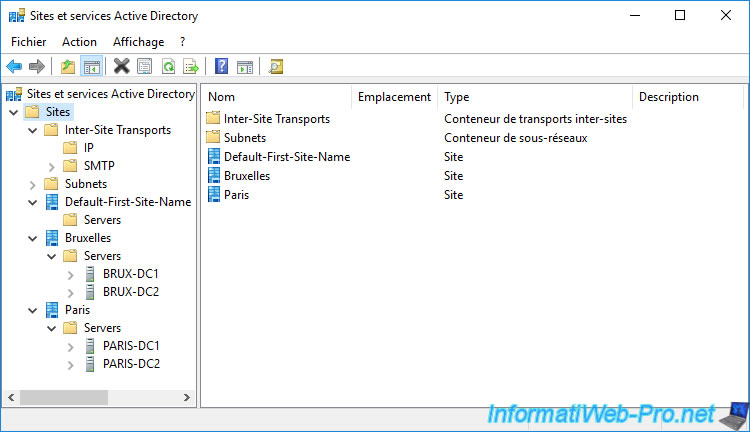Click the Export list toolbar icon
This screenshot has height=432, width=750.
point(191,67)
